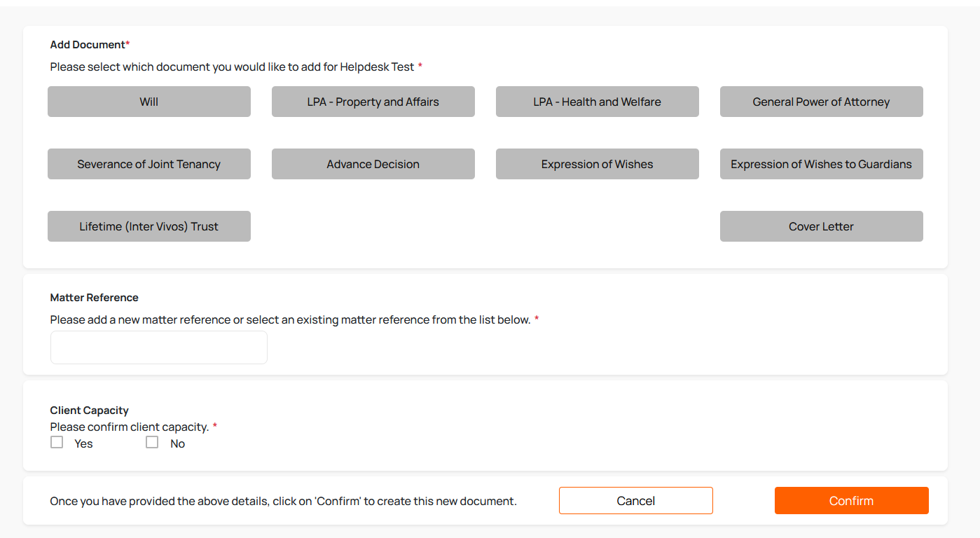The width and height of the screenshot is (980, 538).
Task: Click the 'Client Capacity' section heading
Action: point(90,411)
